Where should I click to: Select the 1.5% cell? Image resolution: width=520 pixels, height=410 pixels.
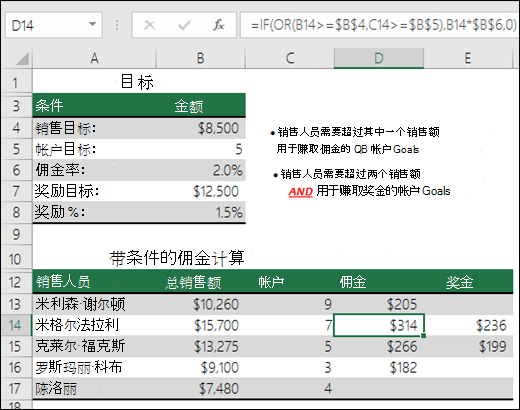(x=201, y=212)
